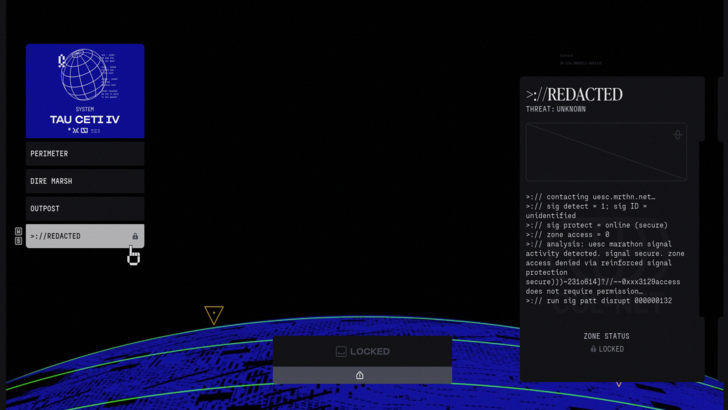Viewport: 728px width, 410px height.
Task: Select the >://REDACTED zone entry
Action: 85,236
